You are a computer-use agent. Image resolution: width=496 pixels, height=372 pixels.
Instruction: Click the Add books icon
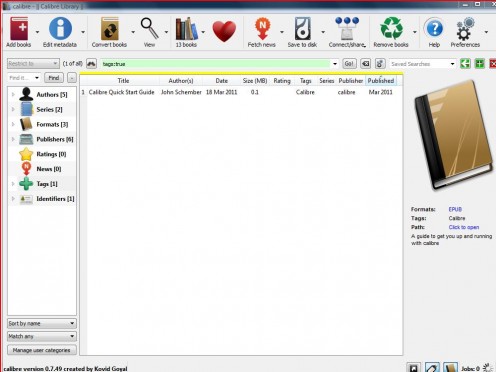(x=19, y=29)
